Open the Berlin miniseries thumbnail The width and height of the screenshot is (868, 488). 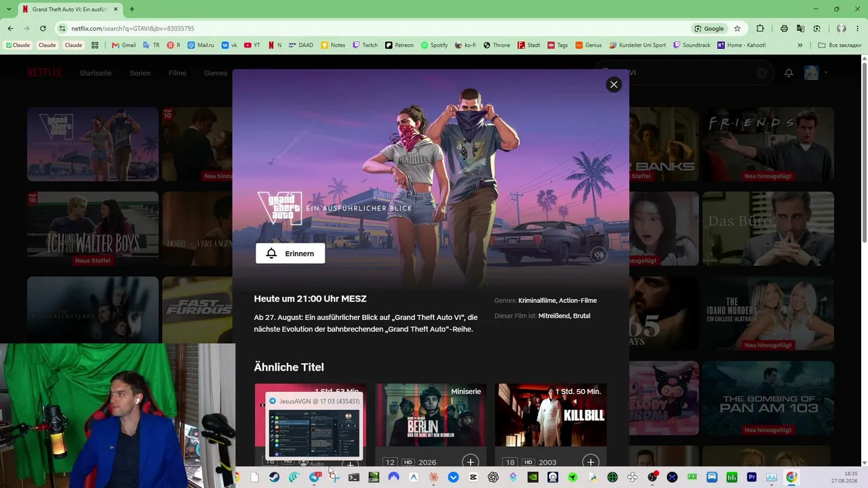click(x=431, y=415)
